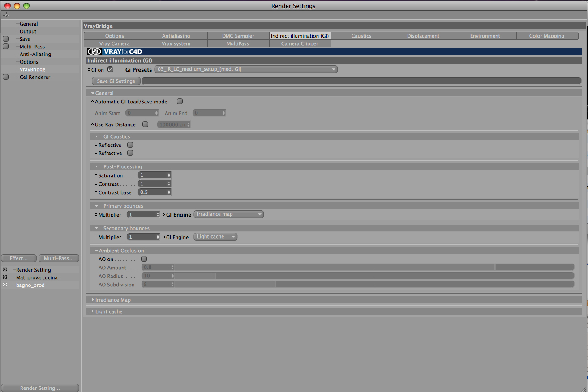Open the Caustics tab
The width and height of the screenshot is (588, 392).
362,36
